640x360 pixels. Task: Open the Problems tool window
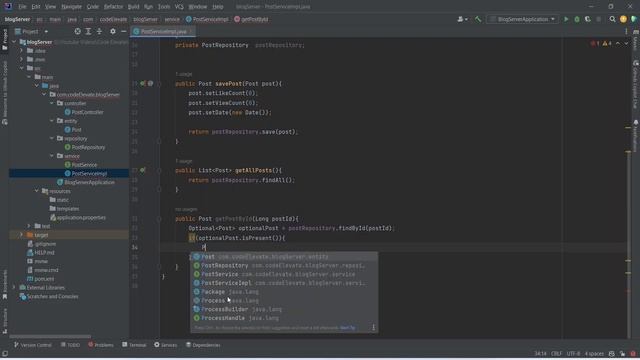pyautogui.click(x=101, y=345)
